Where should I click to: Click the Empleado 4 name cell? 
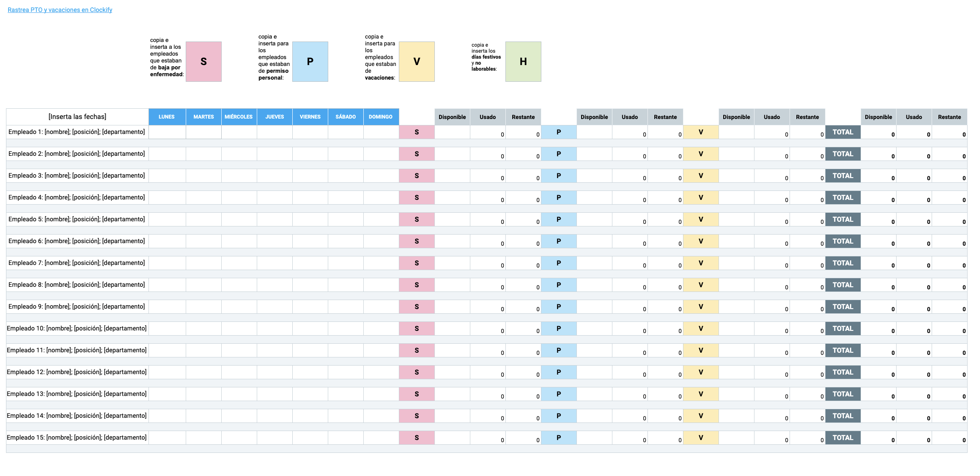pyautogui.click(x=77, y=197)
